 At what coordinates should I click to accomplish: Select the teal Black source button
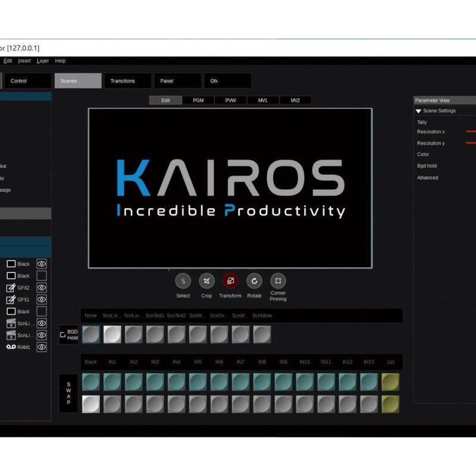coord(91,382)
